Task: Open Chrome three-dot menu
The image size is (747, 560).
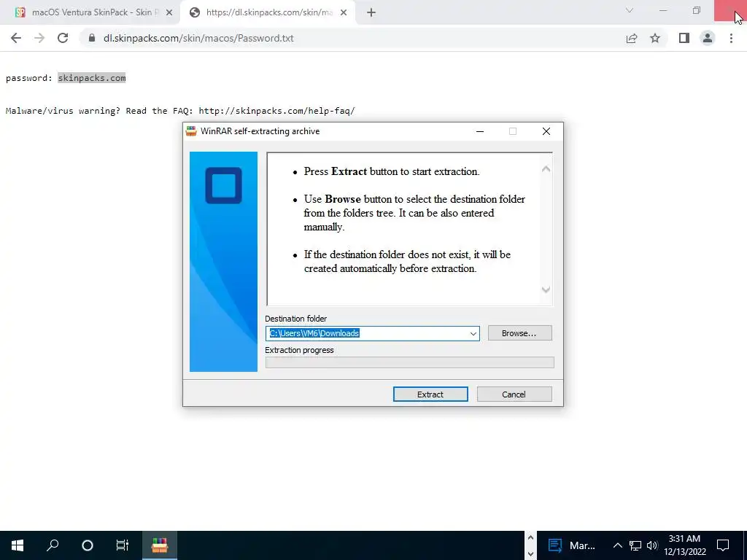Action: [731, 38]
